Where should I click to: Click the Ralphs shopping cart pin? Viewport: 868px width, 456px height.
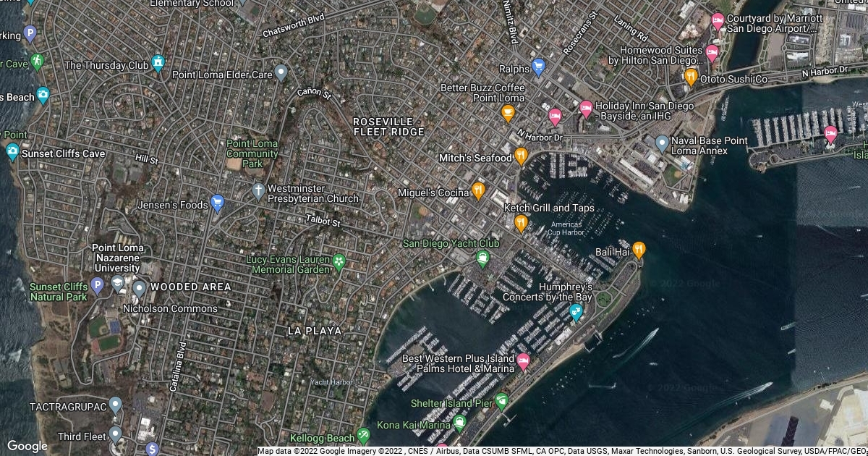pos(537,68)
